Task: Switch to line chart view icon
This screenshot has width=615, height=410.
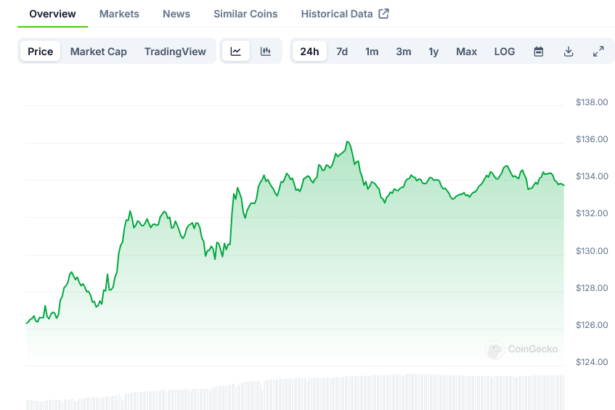Action: coord(236,52)
